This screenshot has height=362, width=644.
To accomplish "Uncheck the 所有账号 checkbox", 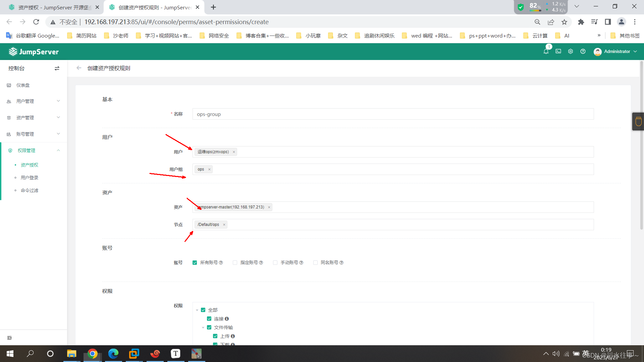I will [195, 263].
